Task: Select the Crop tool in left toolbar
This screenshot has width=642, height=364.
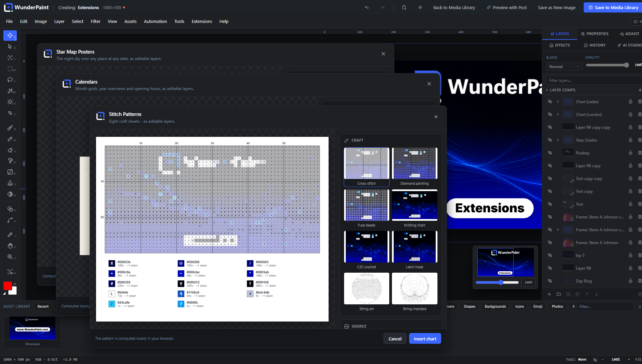Action: pyautogui.click(x=10, y=113)
